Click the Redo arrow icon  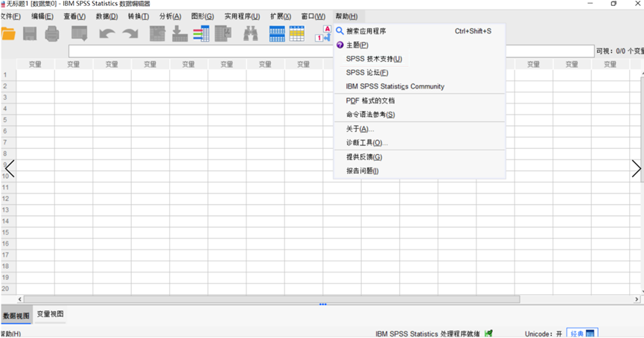coord(130,34)
